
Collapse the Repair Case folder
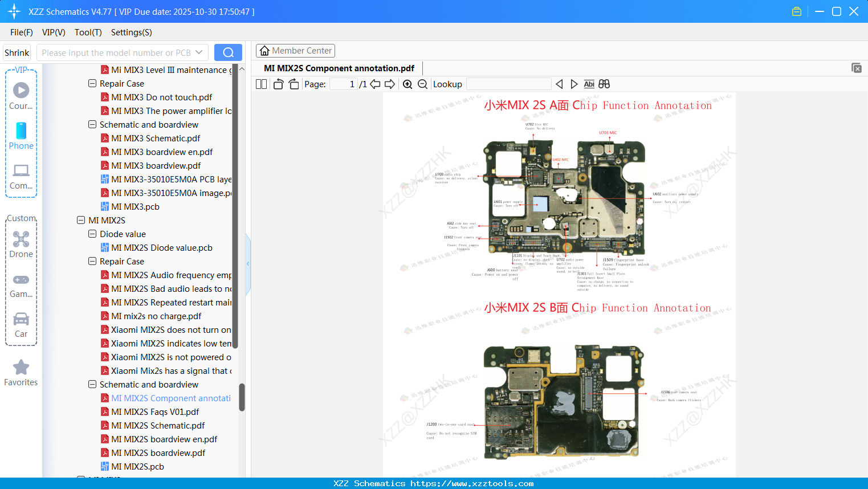click(x=92, y=261)
